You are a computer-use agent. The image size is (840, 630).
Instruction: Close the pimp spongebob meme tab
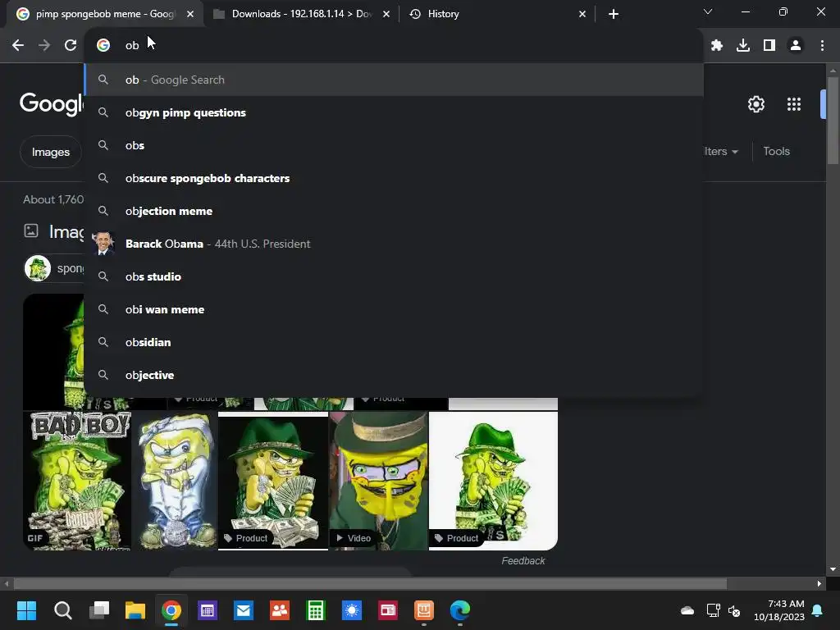(x=190, y=14)
